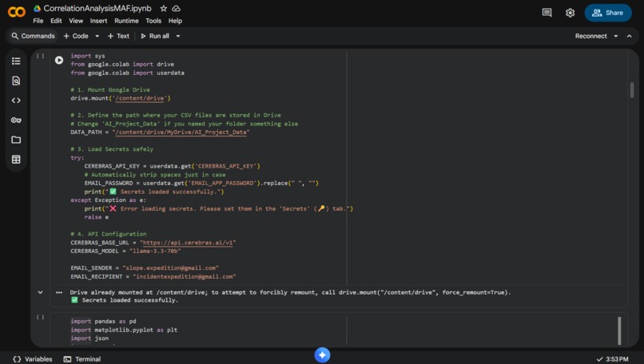644x364 pixels.
Task: Open the Insert menu
Action: tap(98, 21)
